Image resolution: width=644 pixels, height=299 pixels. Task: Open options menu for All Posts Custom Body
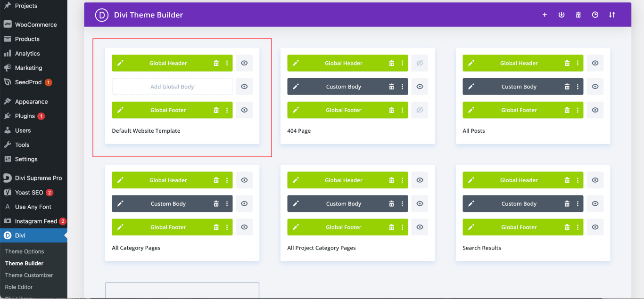(578, 87)
